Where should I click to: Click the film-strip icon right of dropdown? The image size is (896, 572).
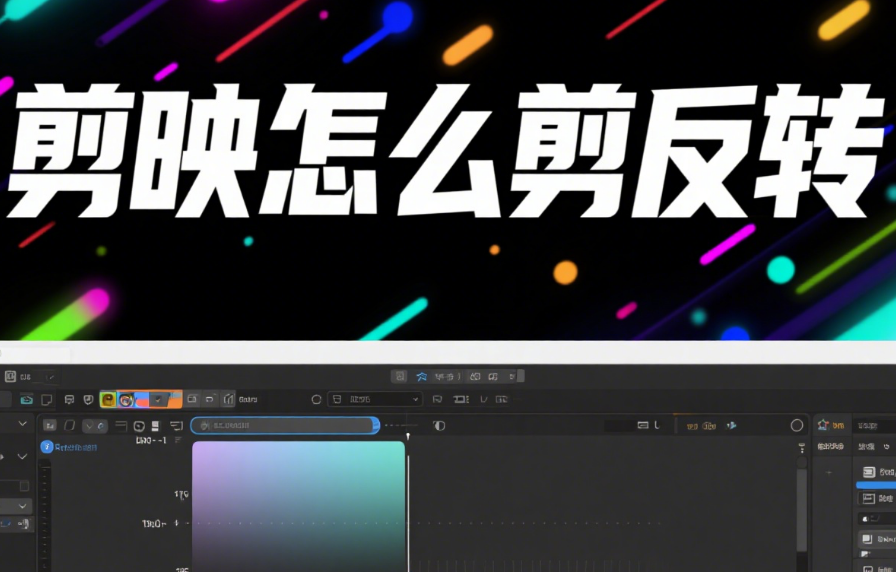pos(461,399)
